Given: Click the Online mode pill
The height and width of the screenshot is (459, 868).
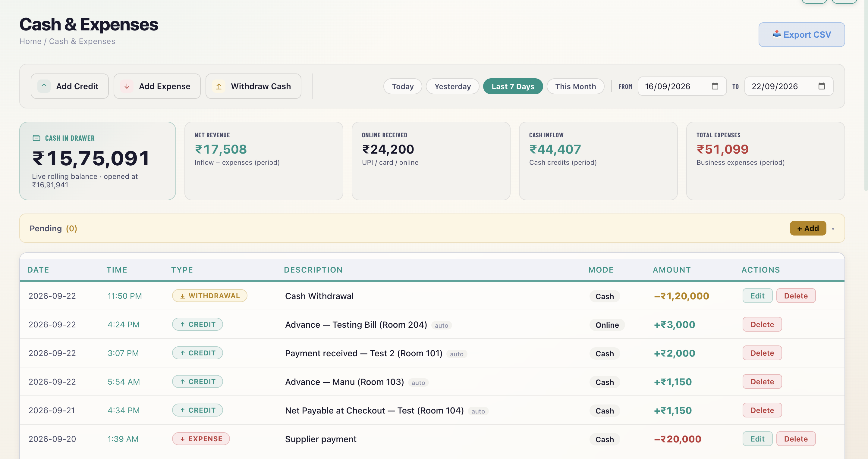Looking at the screenshot, I should click(x=607, y=325).
